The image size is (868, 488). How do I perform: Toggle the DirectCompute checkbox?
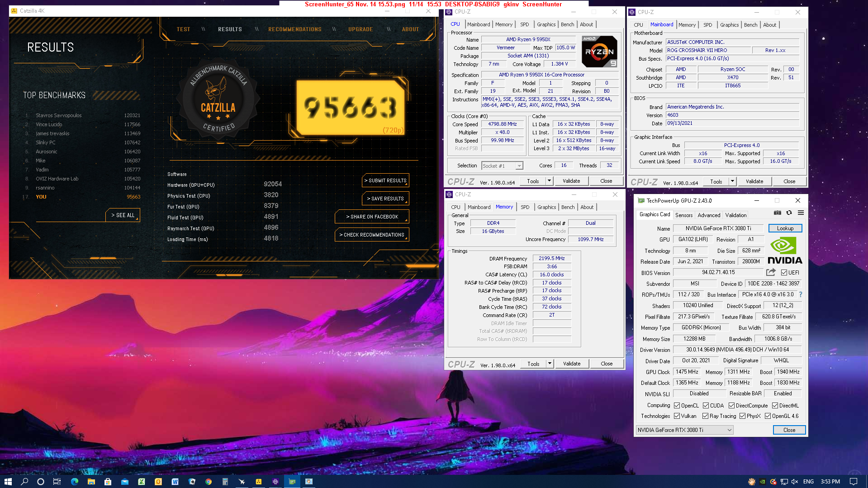731,406
